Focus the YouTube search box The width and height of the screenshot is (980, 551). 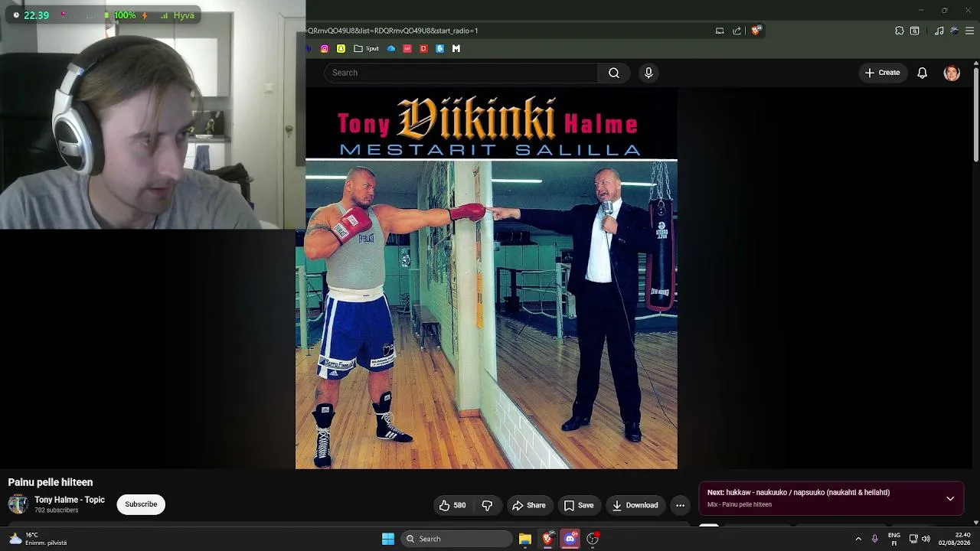coord(461,73)
